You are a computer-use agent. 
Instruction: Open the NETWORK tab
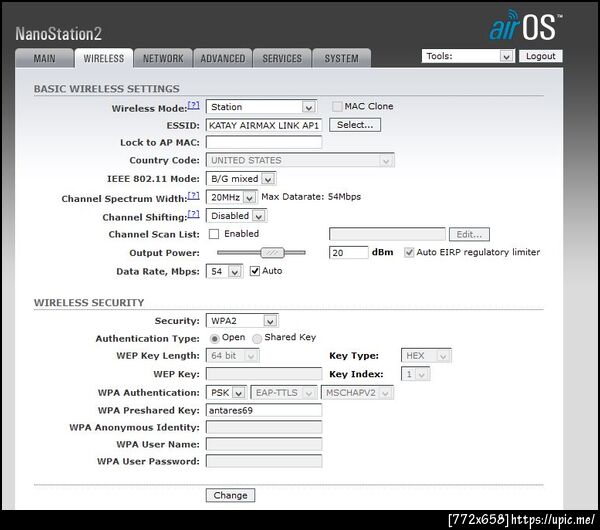point(163,58)
